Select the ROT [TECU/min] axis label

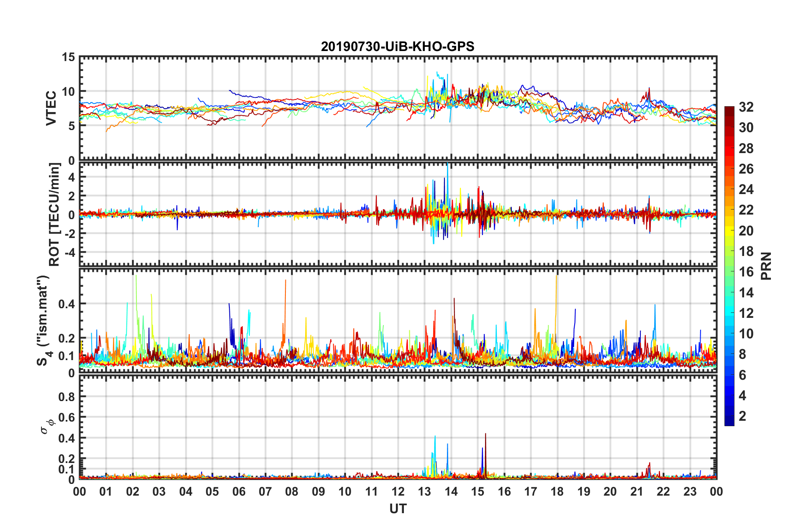click(x=54, y=215)
